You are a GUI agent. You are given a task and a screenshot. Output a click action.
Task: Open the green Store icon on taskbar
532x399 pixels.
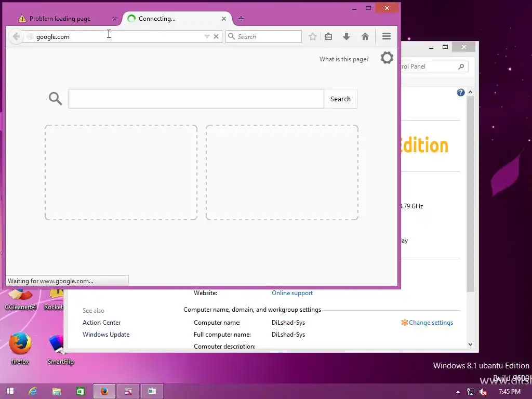pyautogui.click(x=81, y=391)
